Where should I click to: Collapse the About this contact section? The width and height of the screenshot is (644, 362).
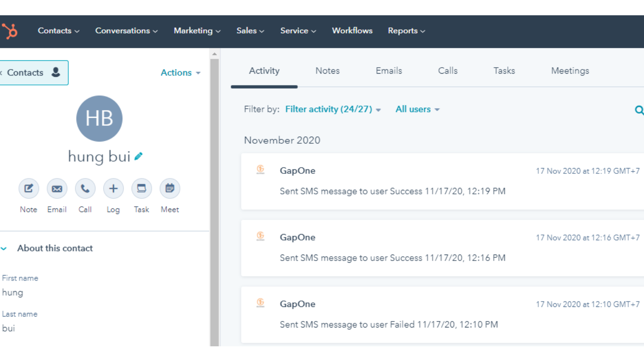coord(4,249)
